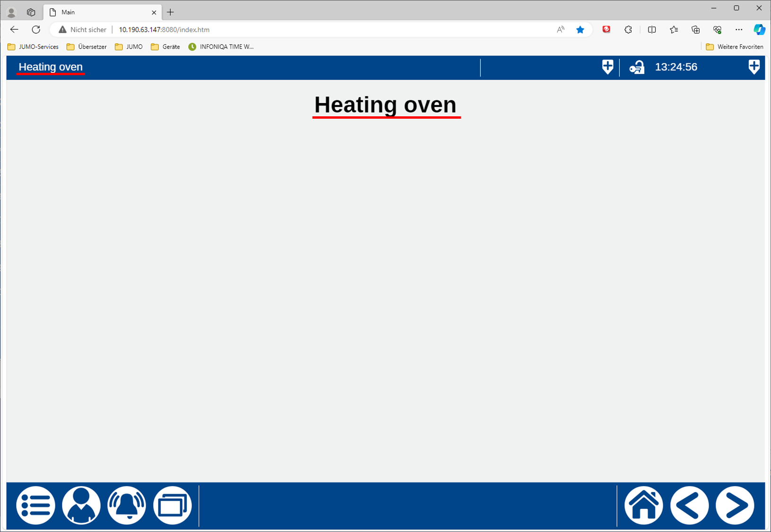
Task: Click the shield plus icon at far right
Action: coord(754,67)
